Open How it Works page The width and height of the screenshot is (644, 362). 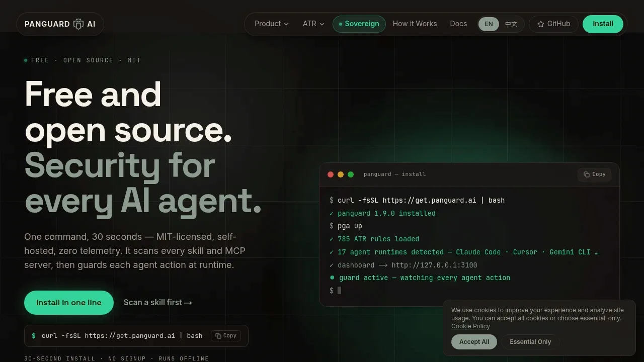click(415, 24)
